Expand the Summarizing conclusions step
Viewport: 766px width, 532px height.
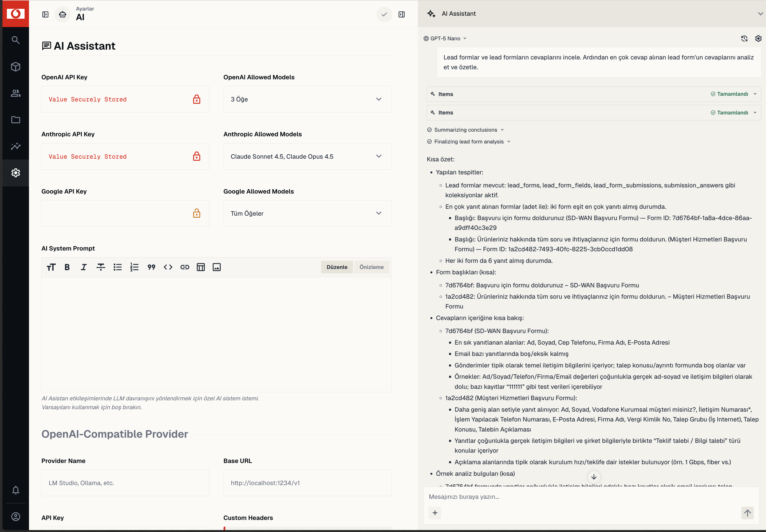[466, 130]
